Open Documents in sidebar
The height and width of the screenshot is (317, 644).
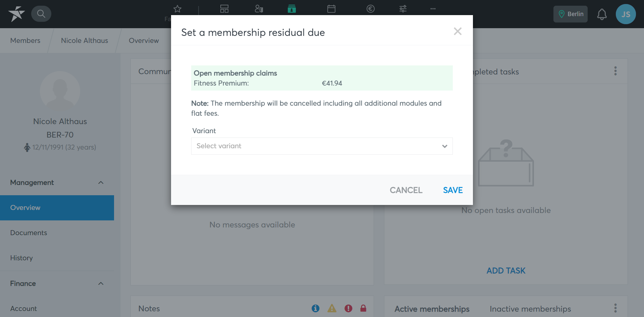tap(29, 233)
